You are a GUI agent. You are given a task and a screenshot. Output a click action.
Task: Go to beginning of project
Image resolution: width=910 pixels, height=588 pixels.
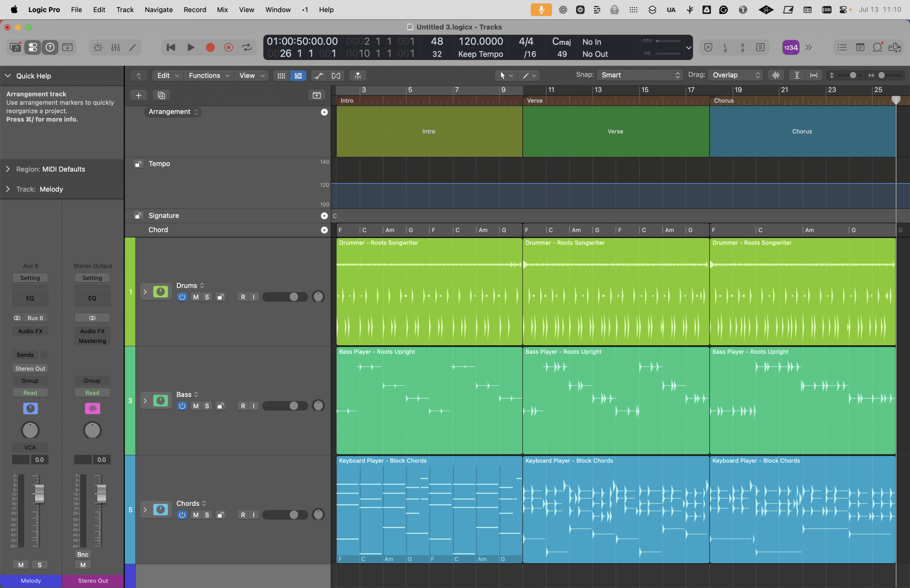point(171,47)
